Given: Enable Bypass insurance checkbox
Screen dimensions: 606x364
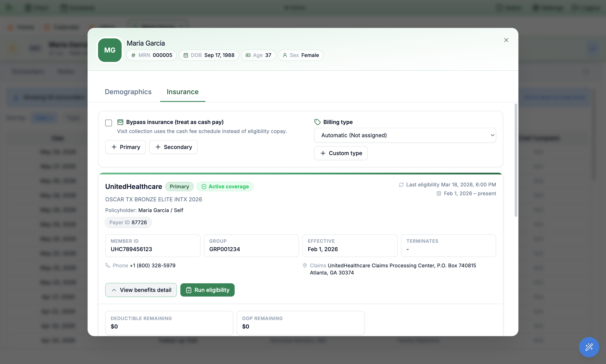Looking at the screenshot, I should coord(109,123).
